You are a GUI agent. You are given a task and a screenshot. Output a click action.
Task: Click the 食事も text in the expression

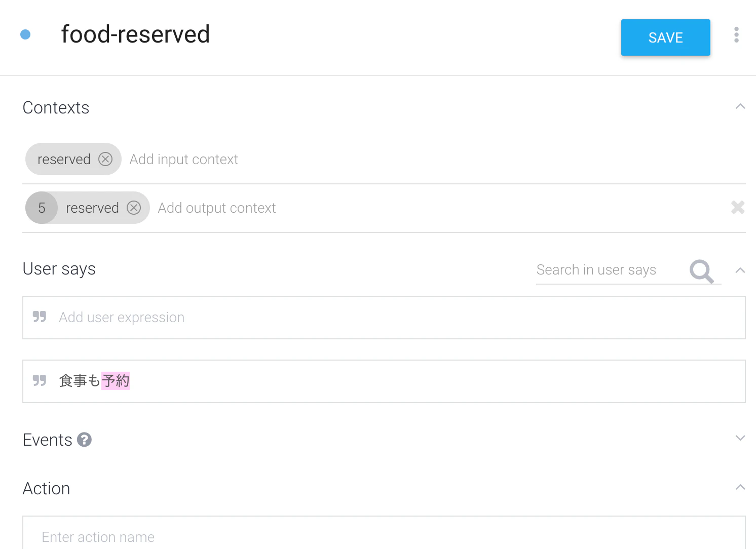click(80, 381)
